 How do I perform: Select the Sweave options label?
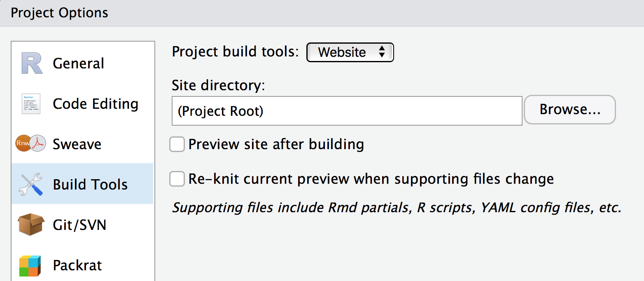click(77, 144)
